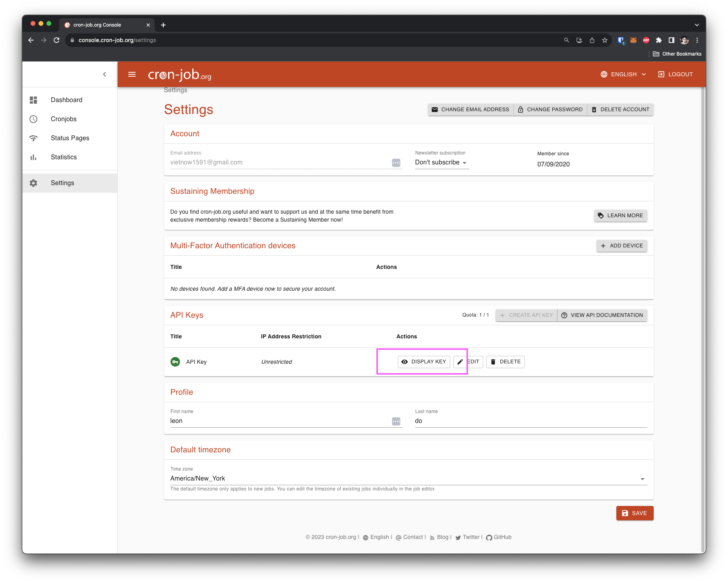The height and width of the screenshot is (583, 728).
Task: Show hidden text in the First name field
Action: (x=396, y=421)
